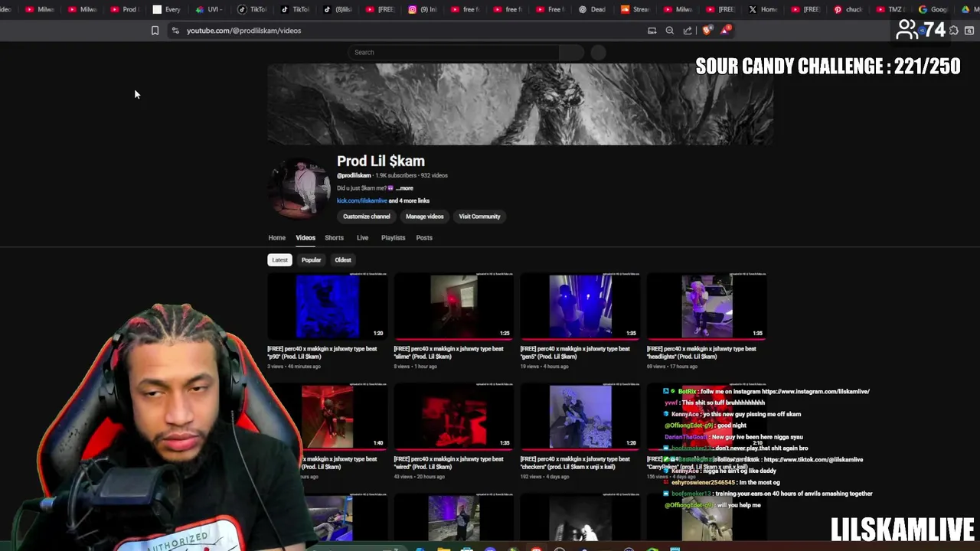
Task: Switch to the 'TMZ' browser tab
Action: (891, 9)
